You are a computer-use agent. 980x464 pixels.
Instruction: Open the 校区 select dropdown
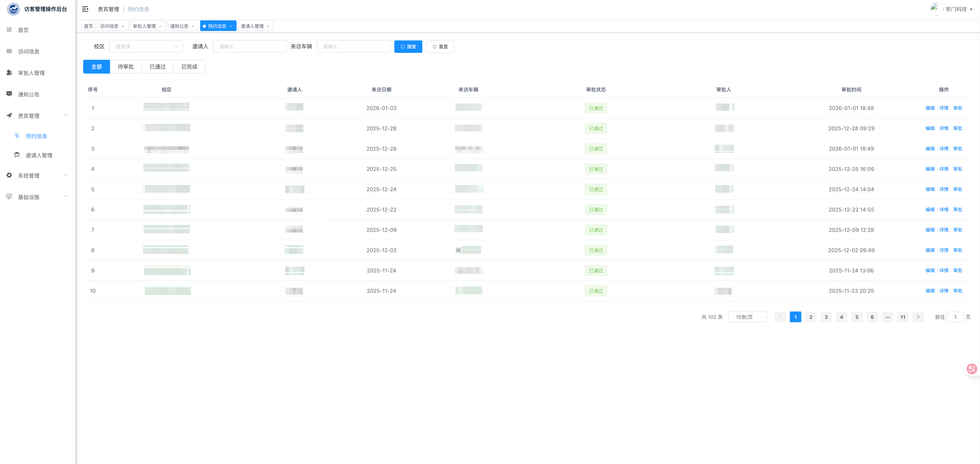pyautogui.click(x=146, y=46)
